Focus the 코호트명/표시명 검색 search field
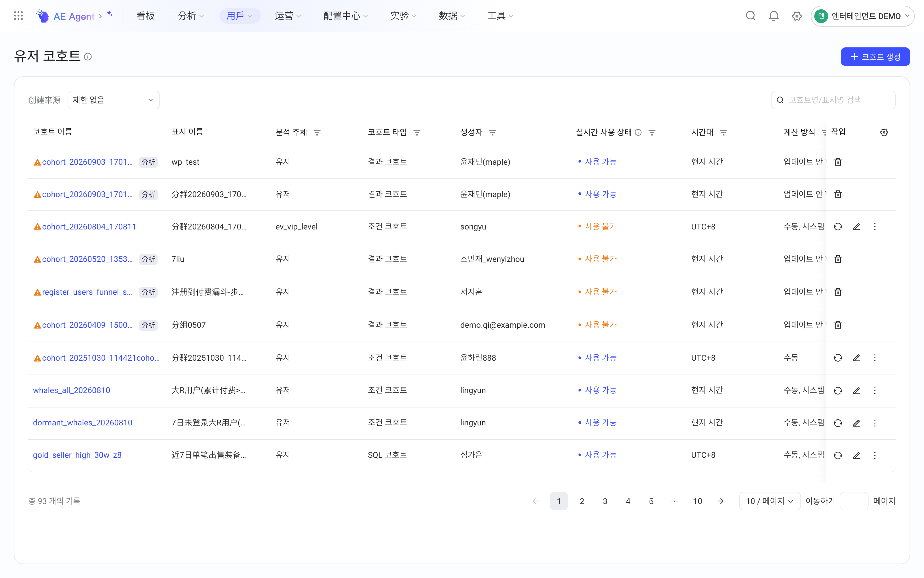The width and height of the screenshot is (924, 578). (x=833, y=100)
